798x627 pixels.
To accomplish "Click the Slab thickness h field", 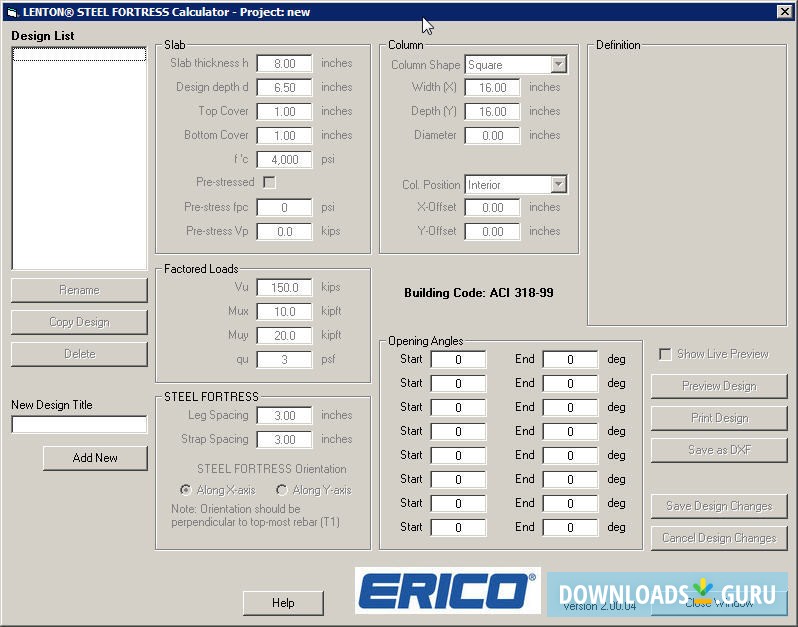I will 284,64.
